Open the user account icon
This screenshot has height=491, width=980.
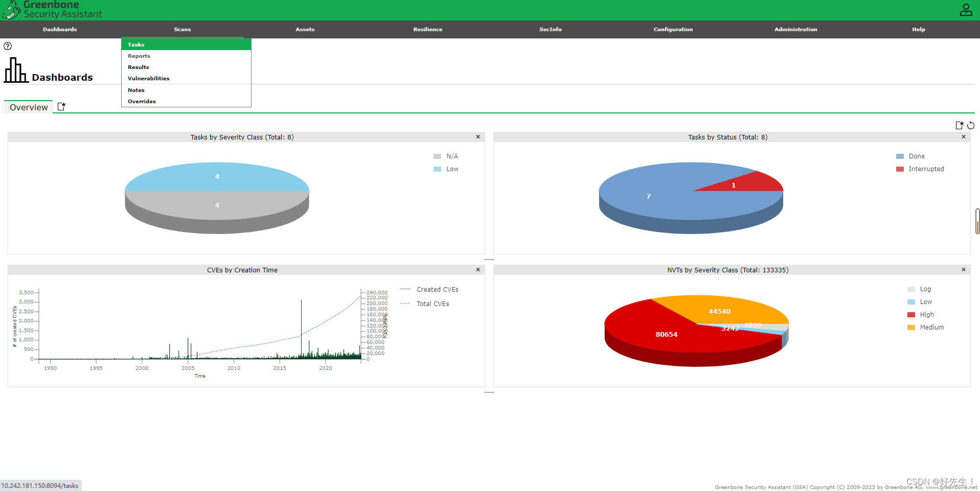click(966, 10)
